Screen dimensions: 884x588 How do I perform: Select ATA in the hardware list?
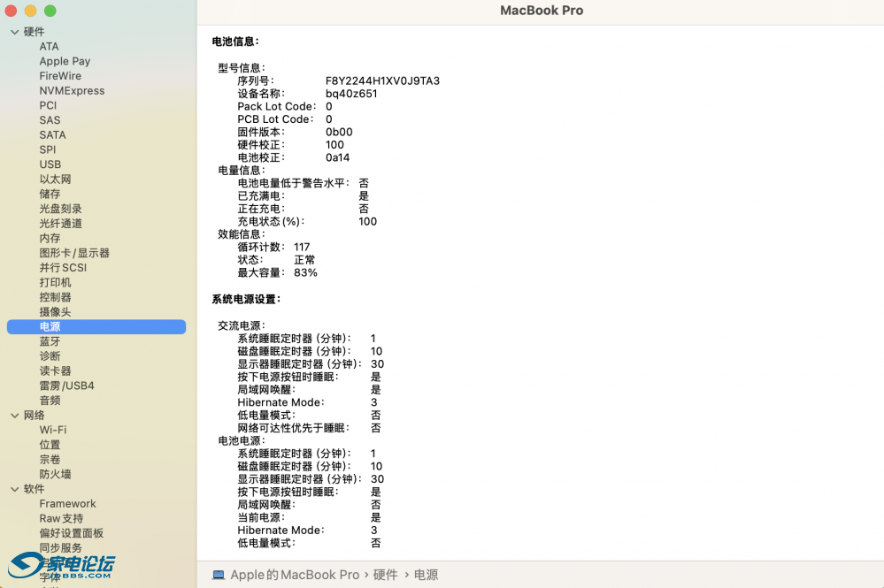pos(49,47)
